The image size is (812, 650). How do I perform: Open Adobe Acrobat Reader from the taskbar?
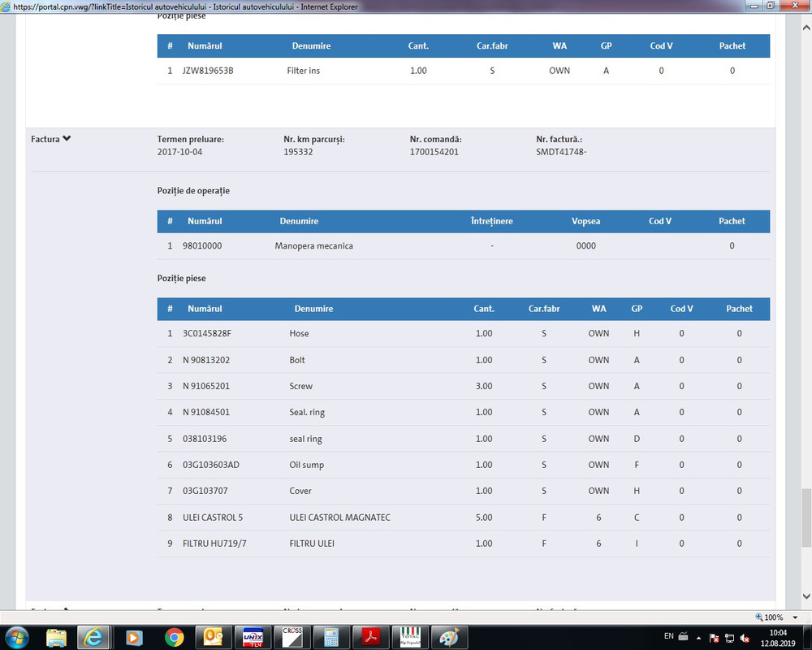pos(371,638)
